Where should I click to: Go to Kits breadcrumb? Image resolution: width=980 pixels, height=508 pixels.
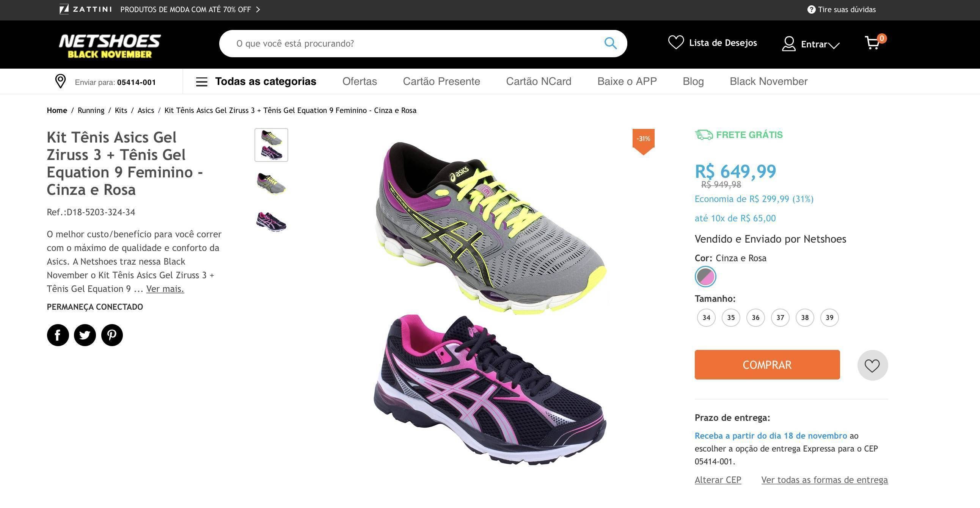point(121,111)
